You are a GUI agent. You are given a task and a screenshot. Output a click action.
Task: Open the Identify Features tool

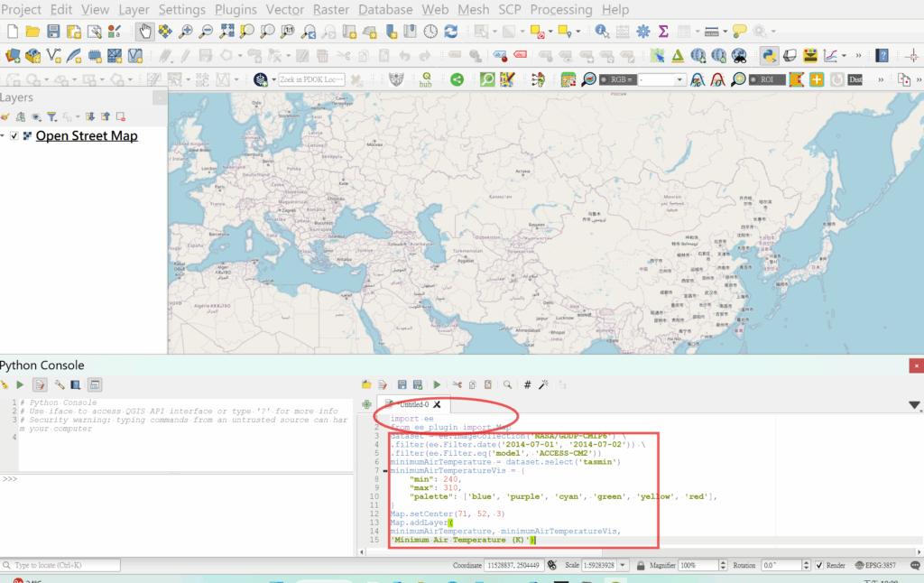point(602,32)
